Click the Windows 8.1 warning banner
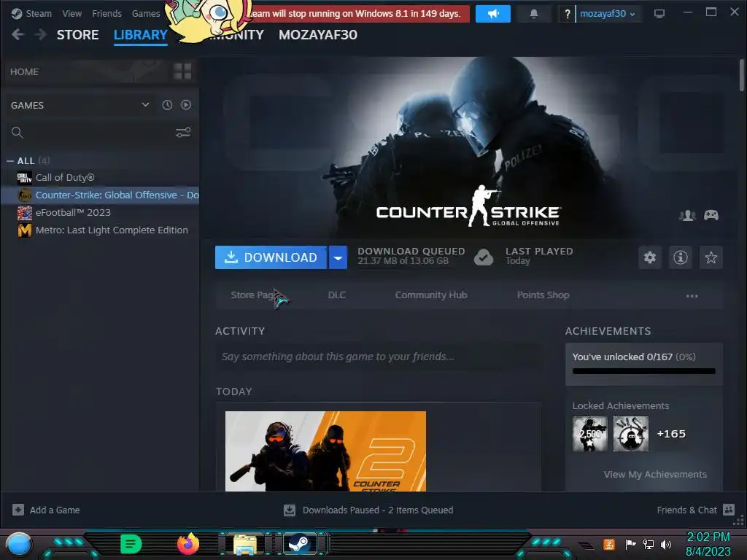This screenshot has width=747, height=560. pyautogui.click(x=361, y=14)
